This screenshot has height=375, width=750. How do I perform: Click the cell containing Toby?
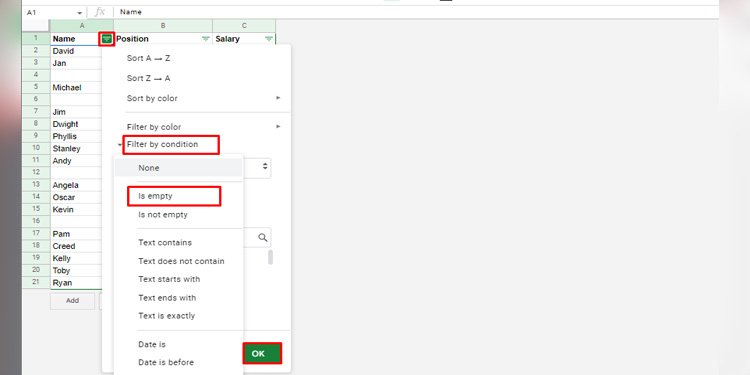[76, 270]
